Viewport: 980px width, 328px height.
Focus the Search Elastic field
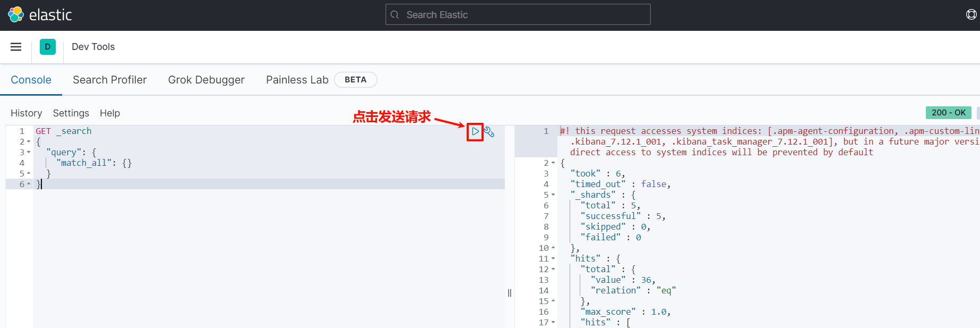click(x=518, y=14)
